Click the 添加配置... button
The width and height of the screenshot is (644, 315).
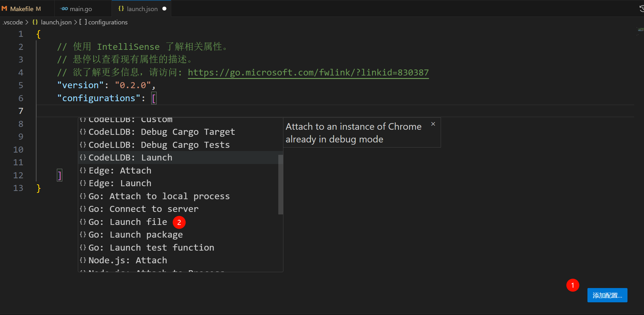pyautogui.click(x=607, y=295)
